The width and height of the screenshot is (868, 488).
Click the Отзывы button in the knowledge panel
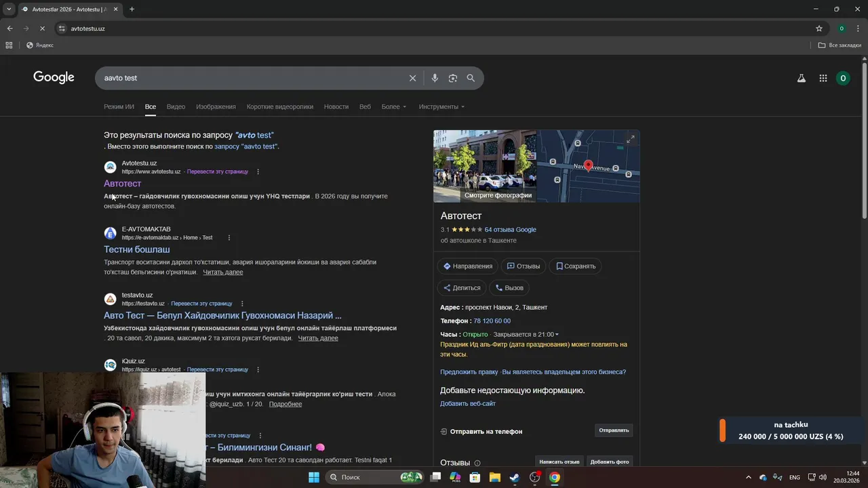point(524,266)
